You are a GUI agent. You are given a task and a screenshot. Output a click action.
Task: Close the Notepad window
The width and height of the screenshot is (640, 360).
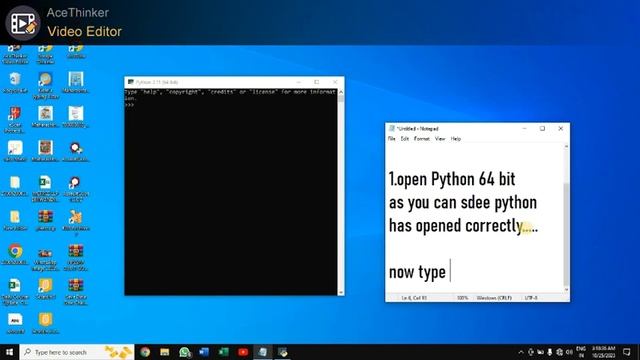[560, 129]
